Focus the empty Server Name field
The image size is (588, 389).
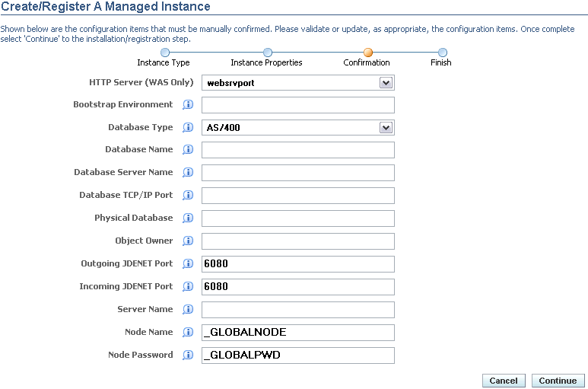pyautogui.click(x=298, y=310)
